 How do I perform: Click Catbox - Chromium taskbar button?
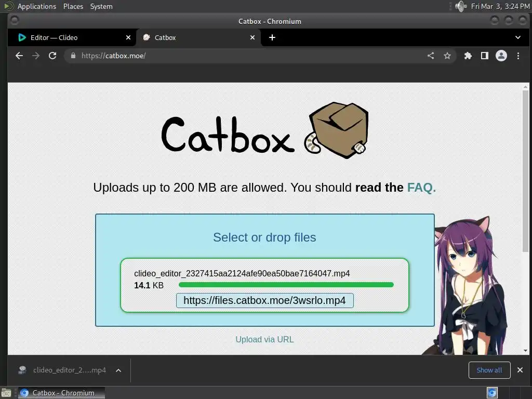[61, 393]
